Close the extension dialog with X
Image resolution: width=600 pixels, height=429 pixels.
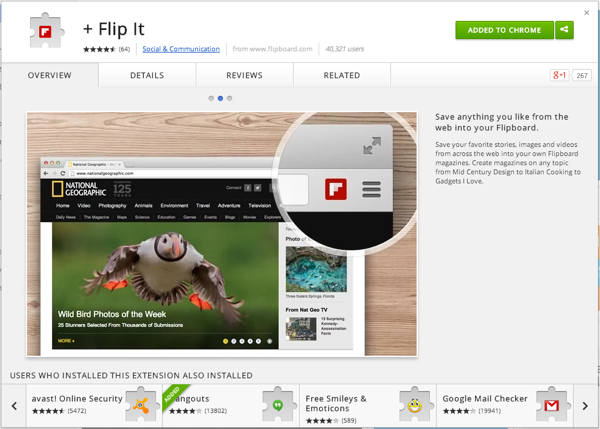point(586,13)
